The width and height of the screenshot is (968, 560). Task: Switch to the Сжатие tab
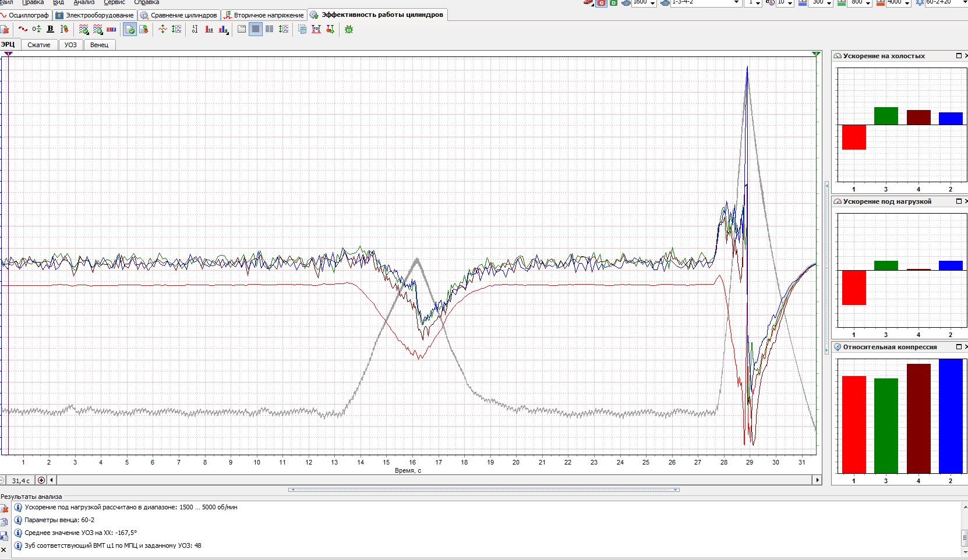point(39,45)
